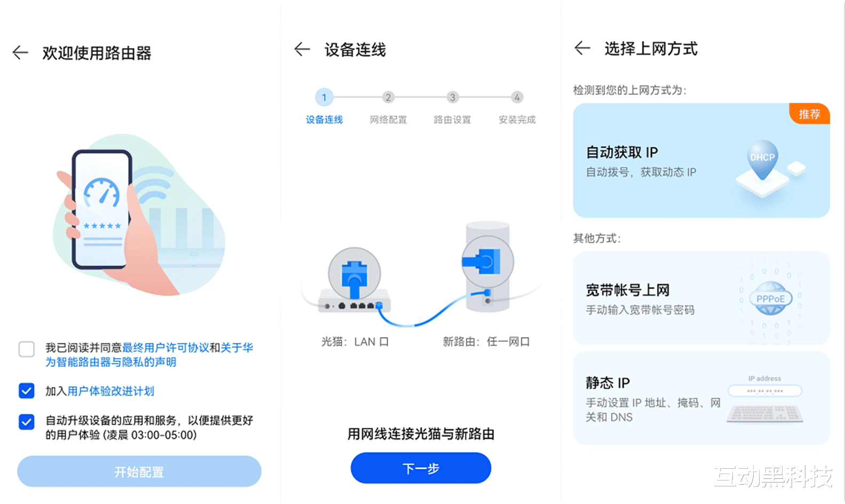845x504 pixels.
Task: Click the 检测到您的上网方式为 text
Action: [629, 90]
